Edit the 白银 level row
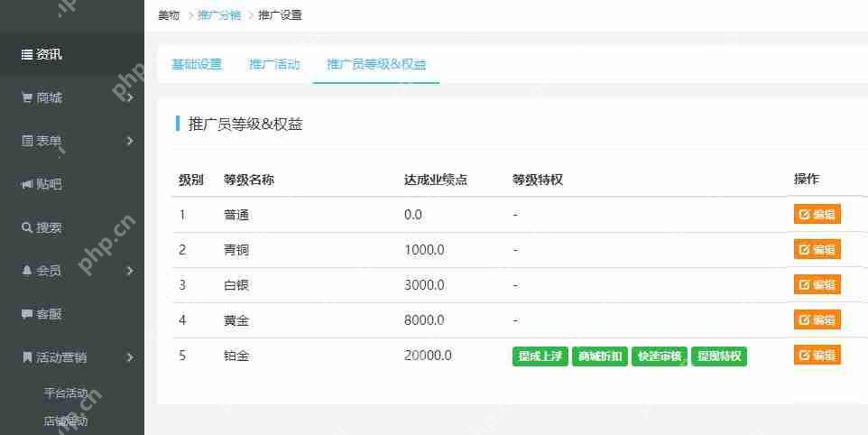The width and height of the screenshot is (868, 435). (817, 284)
